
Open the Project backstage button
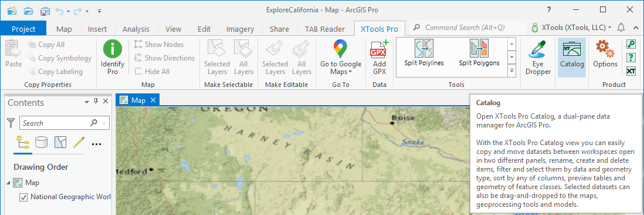23,29
